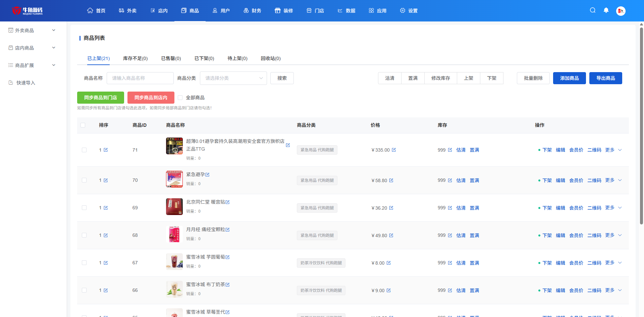Edit price icon next to ¥36.20
This screenshot has height=317, width=644.
[x=391, y=208]
